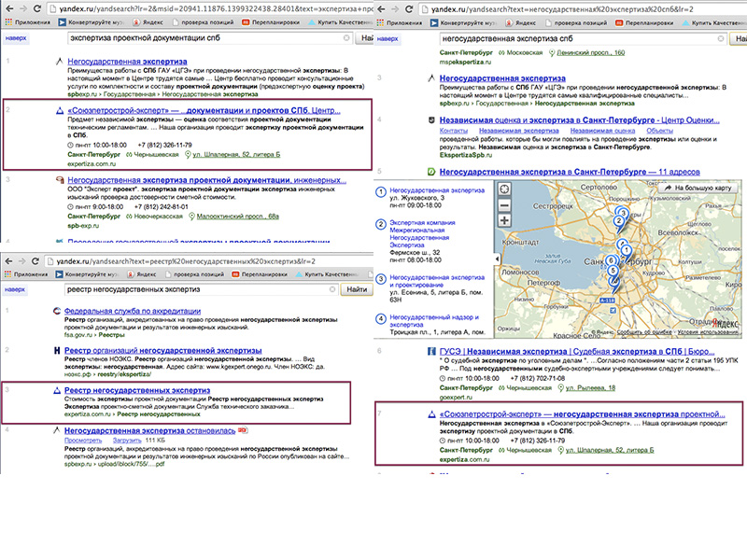This screenshot has height=560, width=747.
Task: Go back in the right browser window
Action: tap(381, 9)
